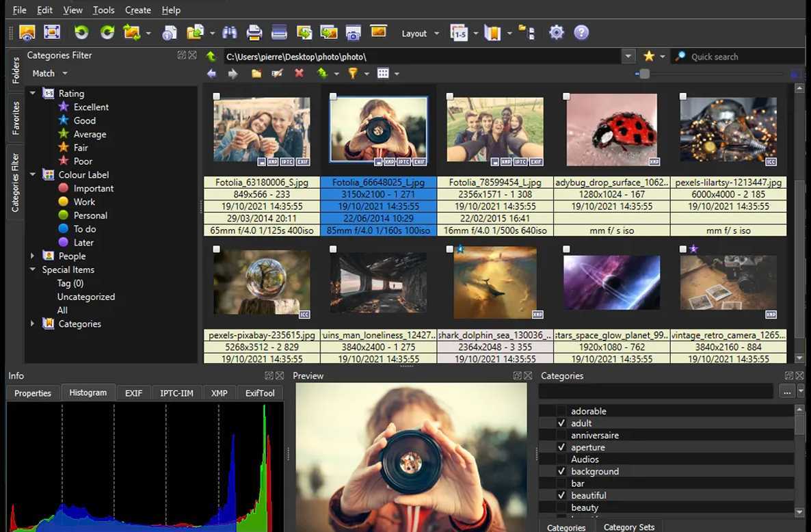This screenshot has width=811, height=532.
Task: Switch to the EXIF info tab
Action: [x=133, y=393]
